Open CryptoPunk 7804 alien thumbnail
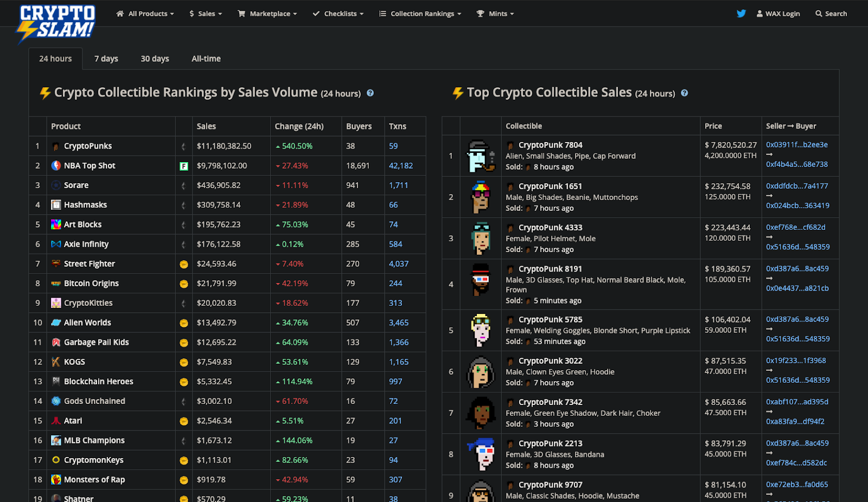This screenshot has width=868, height=502. click(x=481, y=156)
